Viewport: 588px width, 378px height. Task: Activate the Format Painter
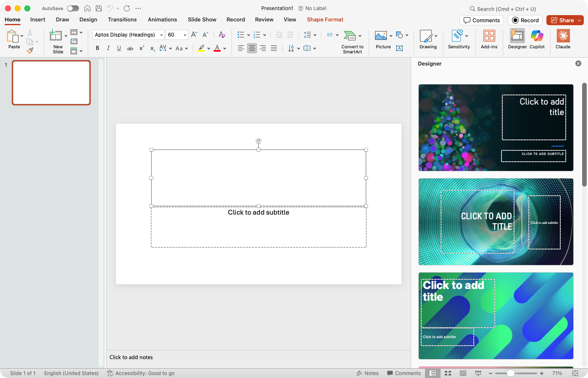pos(30,50)
